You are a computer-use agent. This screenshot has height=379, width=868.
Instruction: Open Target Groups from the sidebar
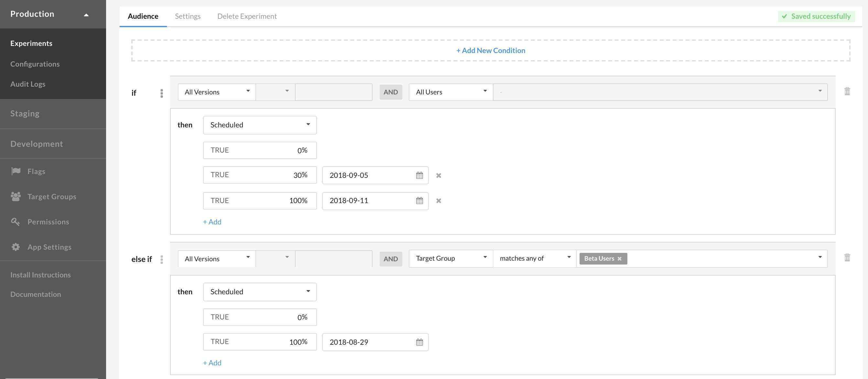[x=51, y=196]
